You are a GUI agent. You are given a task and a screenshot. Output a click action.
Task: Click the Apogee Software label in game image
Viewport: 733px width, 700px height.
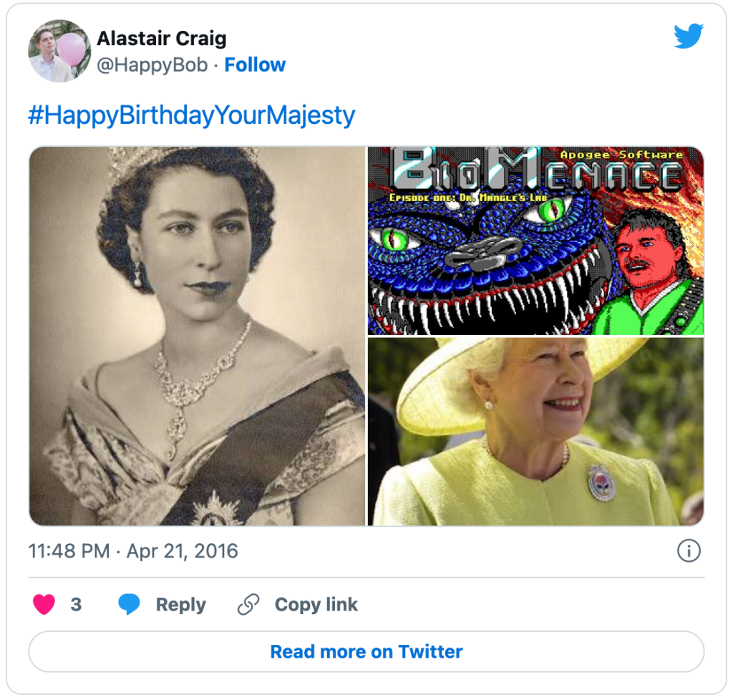tap(621, 155)
